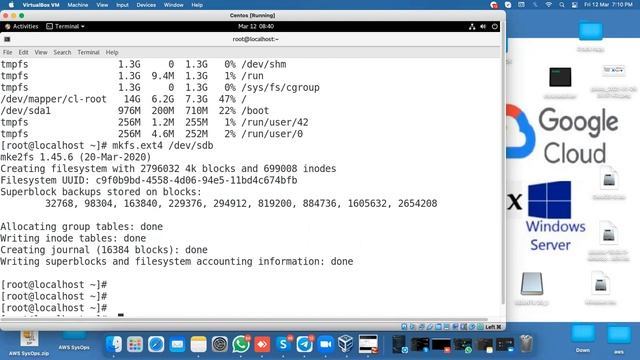Open the Mail app in the Dock
Image resolution: width=640 pixels, height=360 pixels.
pyautogui.click(x=177, y=344)
